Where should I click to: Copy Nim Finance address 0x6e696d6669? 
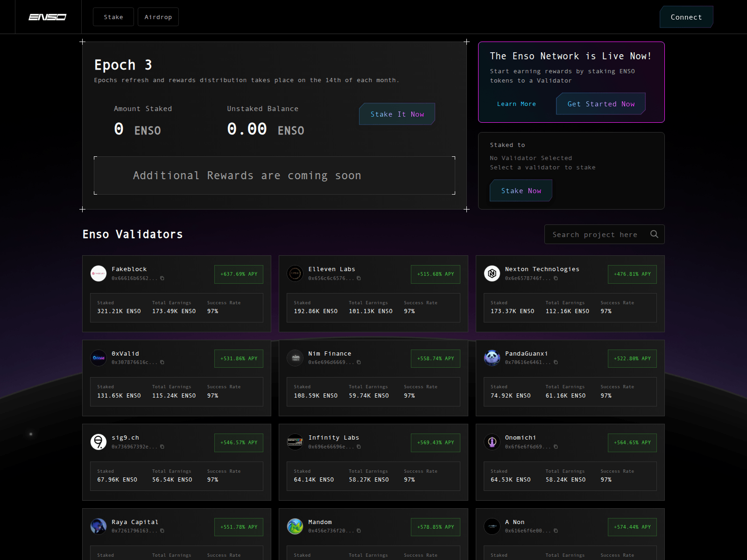click(359, 362)
